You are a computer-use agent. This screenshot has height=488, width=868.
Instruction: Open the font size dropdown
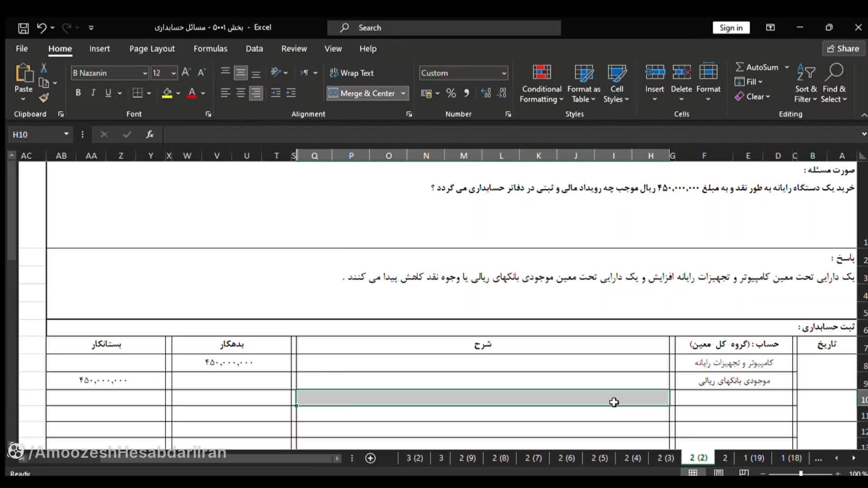(174, 73)
